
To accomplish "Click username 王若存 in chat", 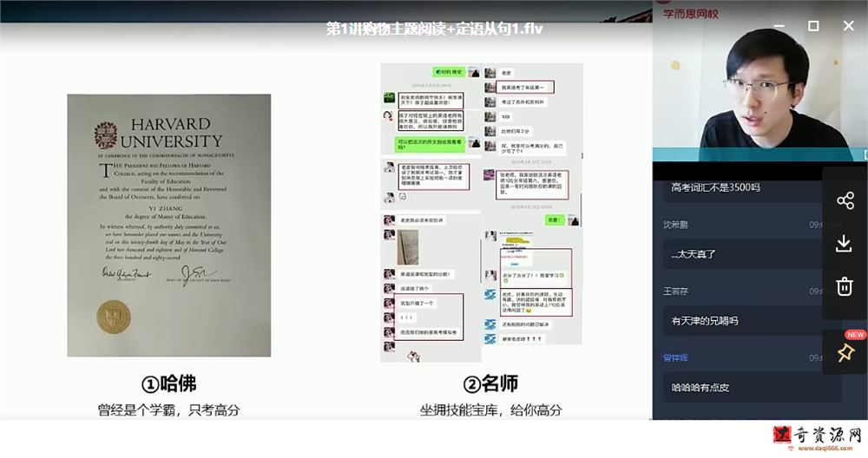I will point(675,291).
